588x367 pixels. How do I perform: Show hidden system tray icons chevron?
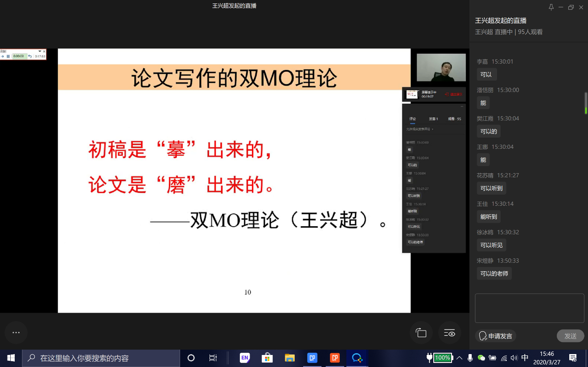459,358
